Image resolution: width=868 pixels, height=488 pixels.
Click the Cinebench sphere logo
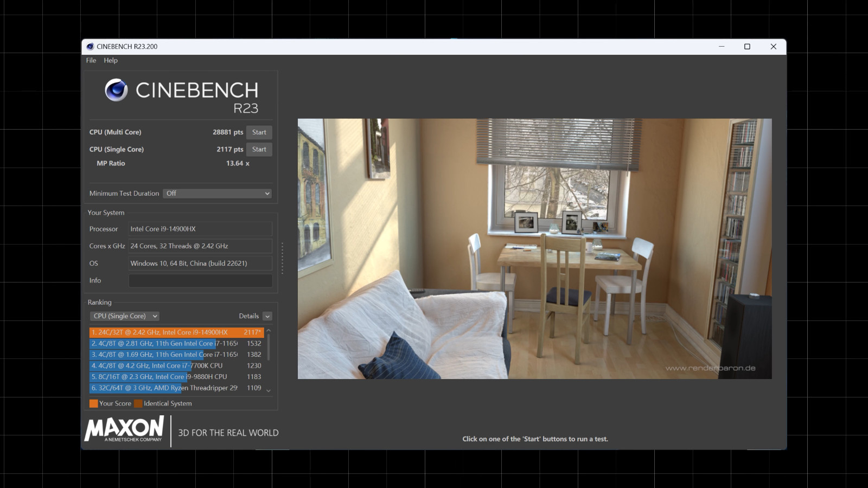116,90
